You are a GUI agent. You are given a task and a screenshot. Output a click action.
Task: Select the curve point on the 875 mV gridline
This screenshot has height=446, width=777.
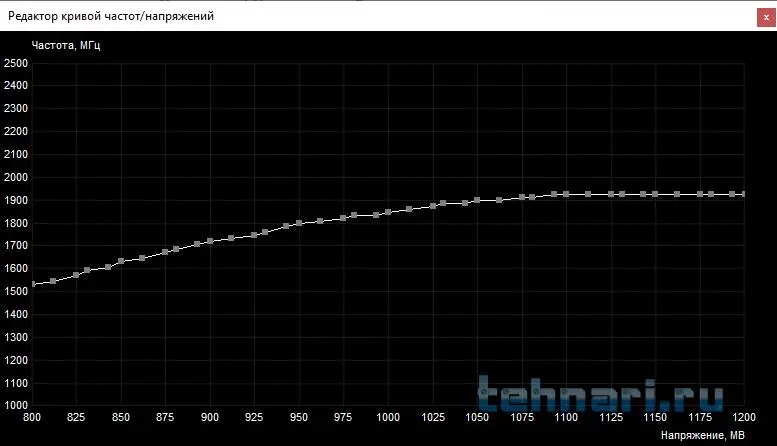pos(165,252)
